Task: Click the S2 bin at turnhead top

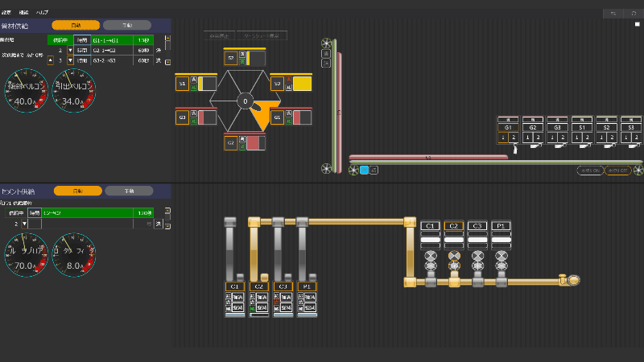Action: (231, 58)
